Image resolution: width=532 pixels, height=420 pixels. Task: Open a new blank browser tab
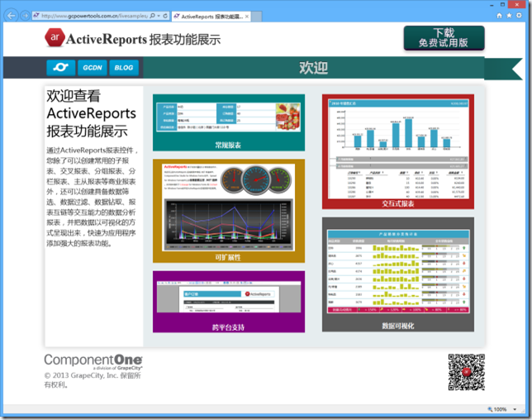click(x=256, y=17)
